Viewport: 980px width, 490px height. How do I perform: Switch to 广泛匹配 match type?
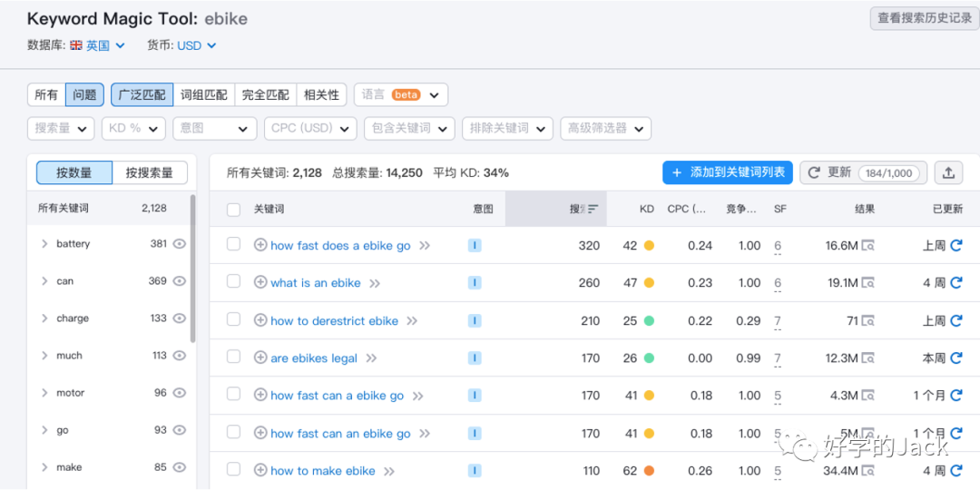click(142, 95)
